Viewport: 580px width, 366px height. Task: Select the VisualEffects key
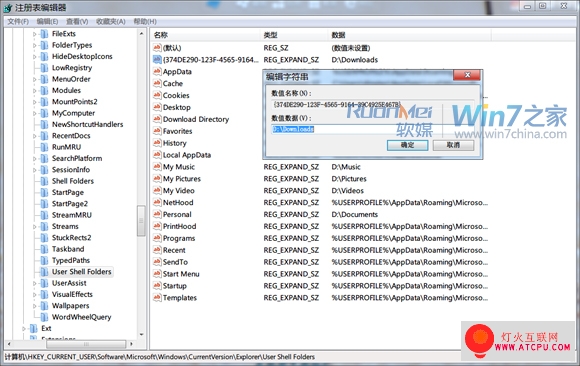click(x=72, y=295)
